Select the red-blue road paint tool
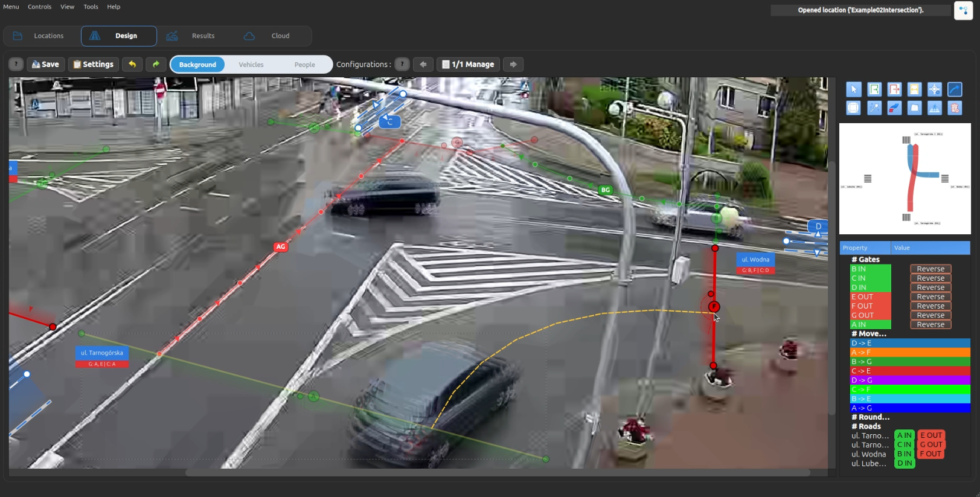This screenshot has width=980, height=497. 894,108
